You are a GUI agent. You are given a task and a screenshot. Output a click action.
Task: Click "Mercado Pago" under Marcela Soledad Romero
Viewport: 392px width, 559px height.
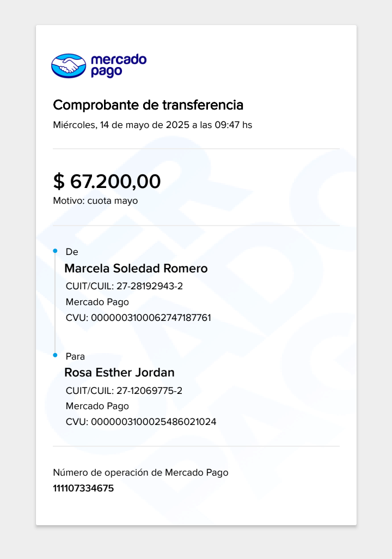[x=97, y=302]
